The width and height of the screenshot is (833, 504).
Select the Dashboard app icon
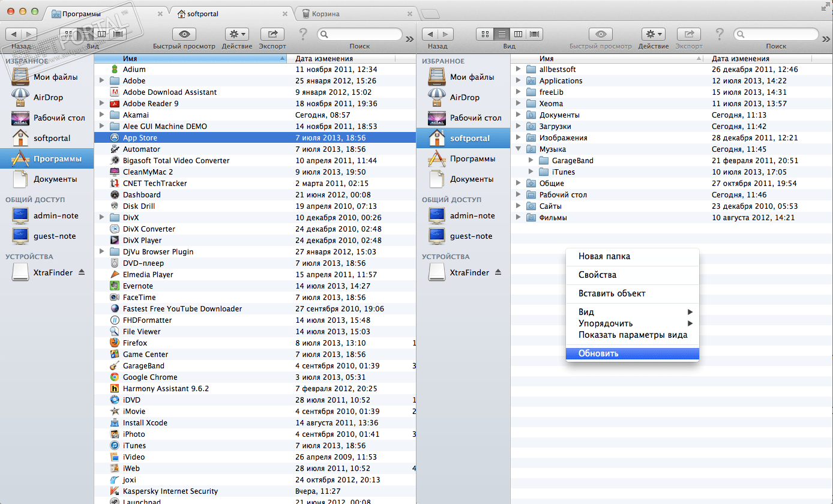pos(115,195)
